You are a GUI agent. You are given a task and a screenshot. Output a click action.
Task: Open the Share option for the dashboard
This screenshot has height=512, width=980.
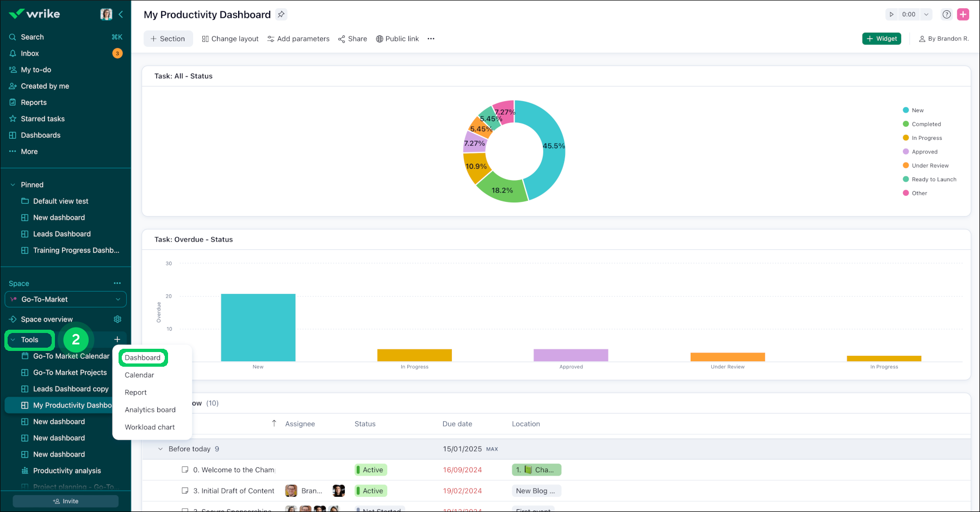coord(352,39)
